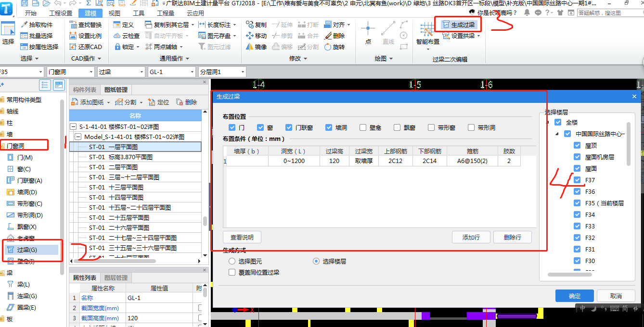Uncheck the F37 floor checkbox
Image resolution: width=644 pixels, height=327 pixels.
click(577, 180)
